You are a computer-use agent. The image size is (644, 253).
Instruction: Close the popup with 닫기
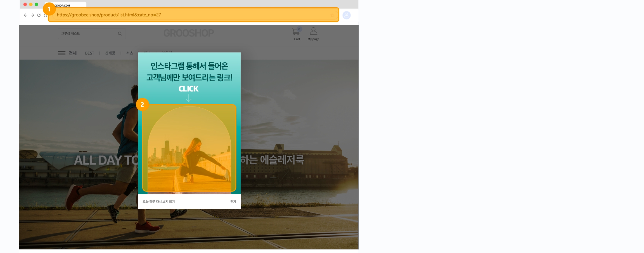233,202
